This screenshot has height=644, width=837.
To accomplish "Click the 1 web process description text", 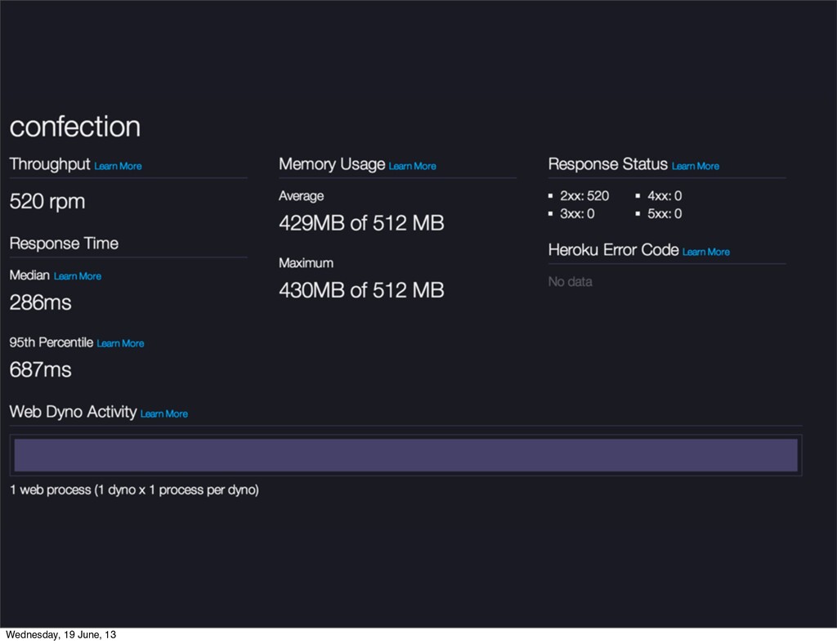I will click(134, 490).
